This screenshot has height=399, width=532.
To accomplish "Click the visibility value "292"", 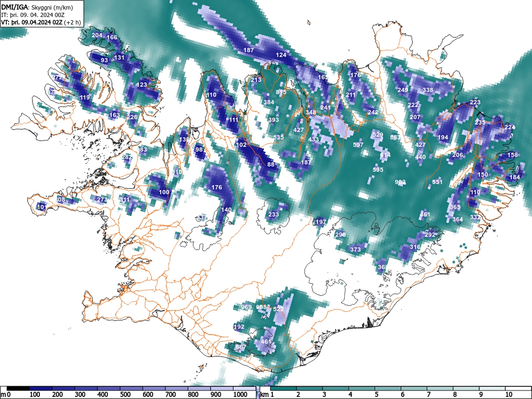I will coord(430,235).
